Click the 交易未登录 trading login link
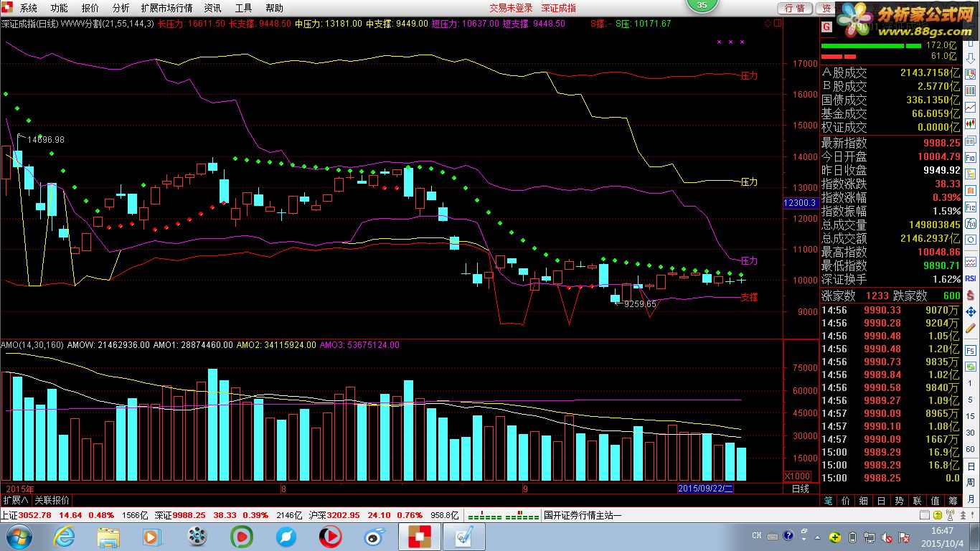Screen dimensions: 980x551 coord(511,8)
